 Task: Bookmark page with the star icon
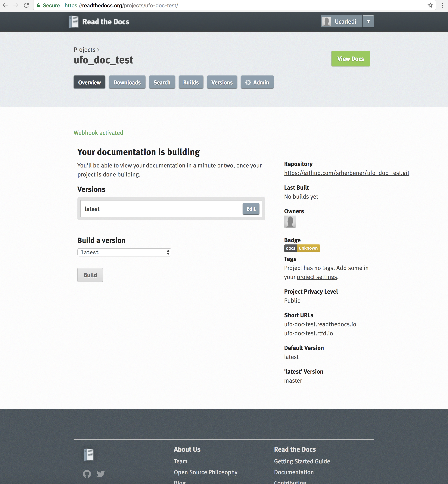click(430, 5)
